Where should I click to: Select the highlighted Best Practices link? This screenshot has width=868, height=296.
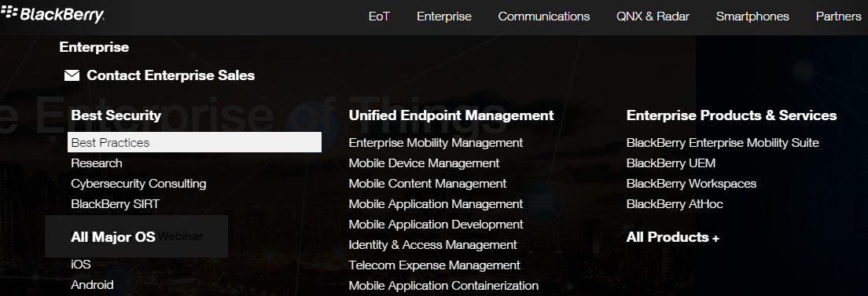point(194,142)
